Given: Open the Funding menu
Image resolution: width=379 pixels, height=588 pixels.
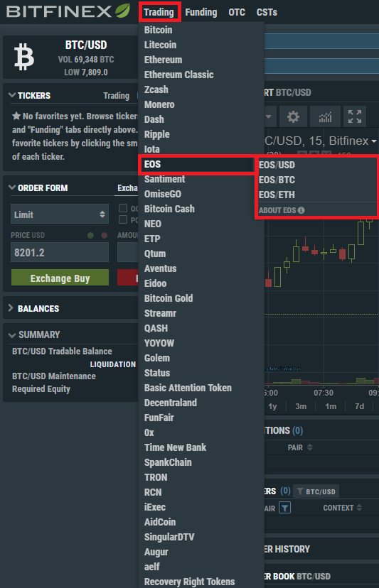Looking at the screenshot, I should coord(201,12).
